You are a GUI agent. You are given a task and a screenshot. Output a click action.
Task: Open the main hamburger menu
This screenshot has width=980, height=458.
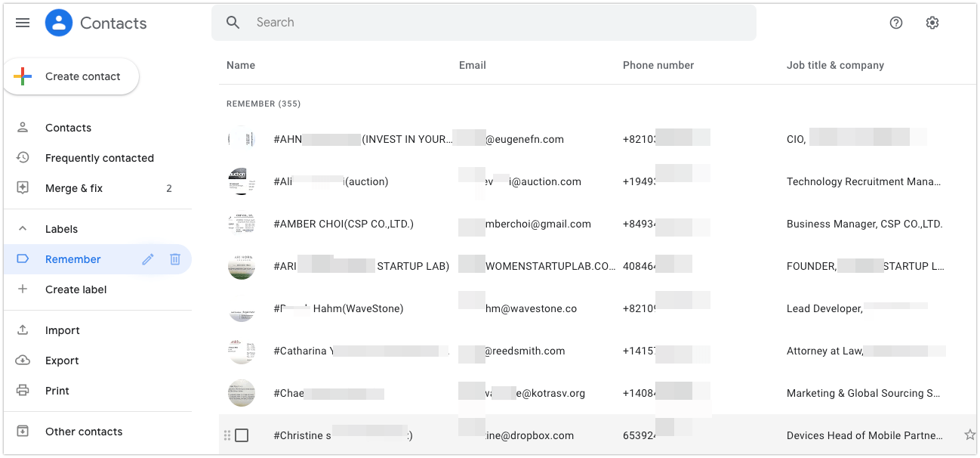(x=23, y=23)
